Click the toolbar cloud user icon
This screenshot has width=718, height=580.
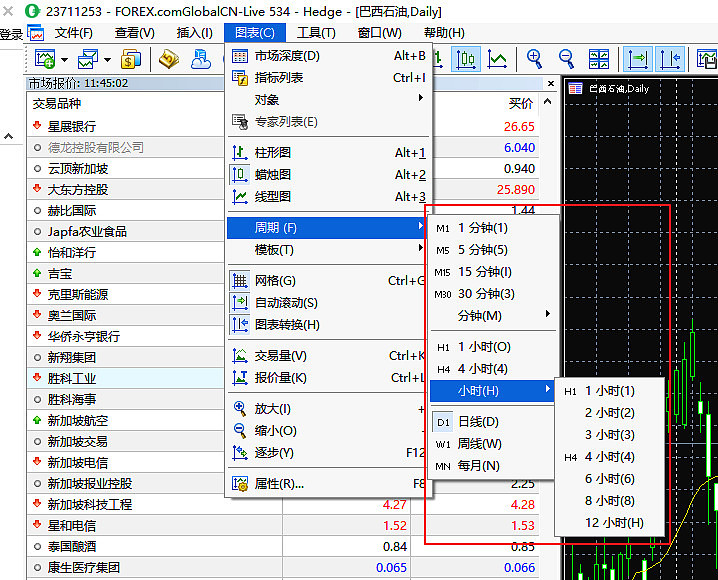201,59
